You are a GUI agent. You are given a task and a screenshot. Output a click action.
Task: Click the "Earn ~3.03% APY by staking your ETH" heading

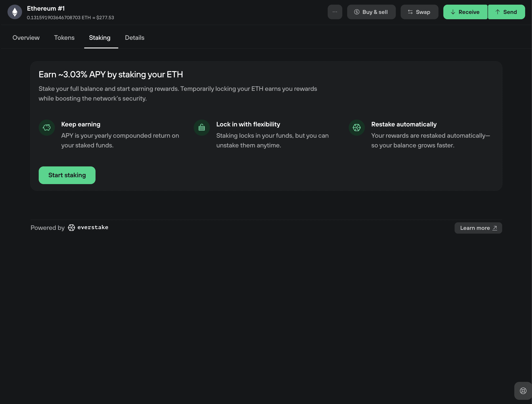click(x=111, y=74)
